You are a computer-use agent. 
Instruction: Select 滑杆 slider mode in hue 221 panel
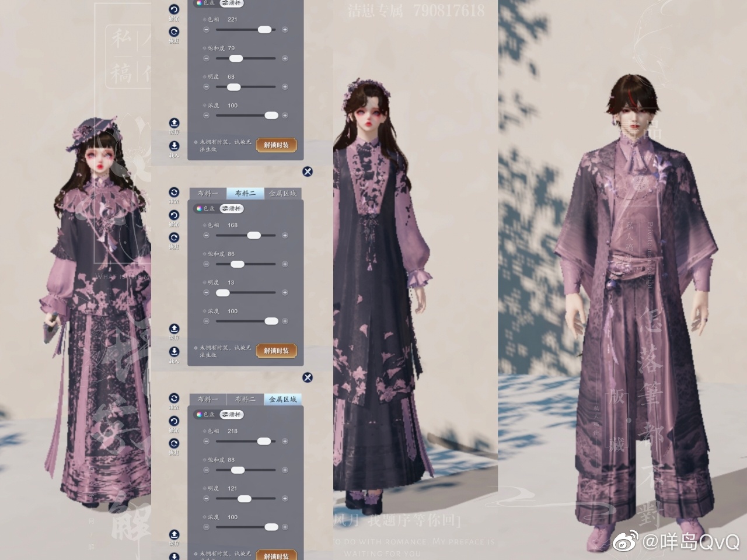(232, 3)
